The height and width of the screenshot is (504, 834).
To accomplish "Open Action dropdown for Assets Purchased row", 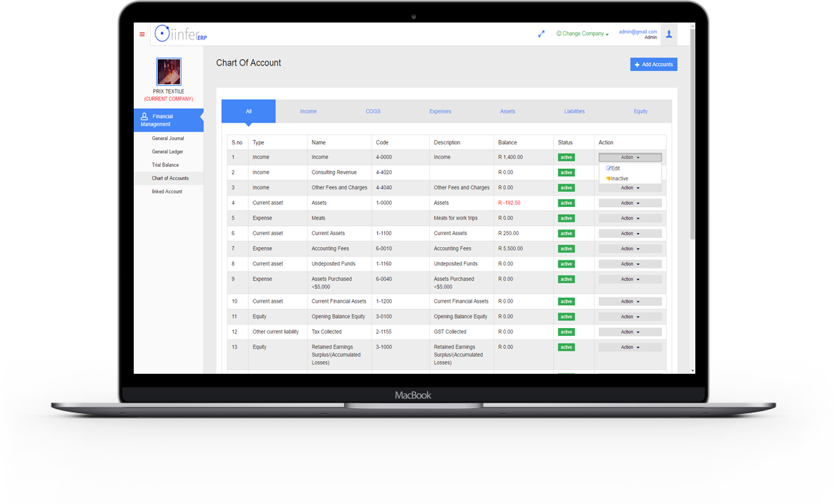I will (631, 279).
